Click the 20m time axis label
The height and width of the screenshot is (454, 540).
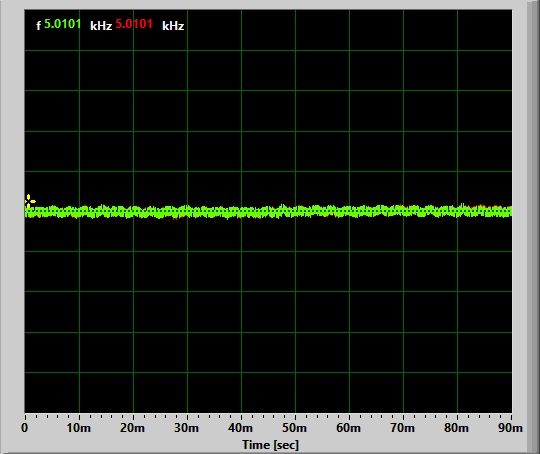point(132,428)
